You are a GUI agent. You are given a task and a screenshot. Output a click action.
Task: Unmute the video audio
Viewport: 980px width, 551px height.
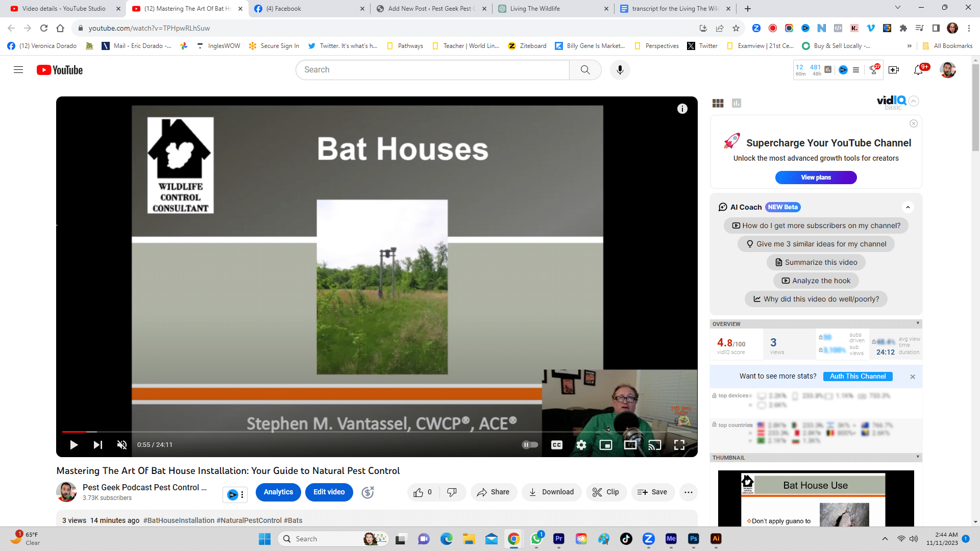coord(121,444)
